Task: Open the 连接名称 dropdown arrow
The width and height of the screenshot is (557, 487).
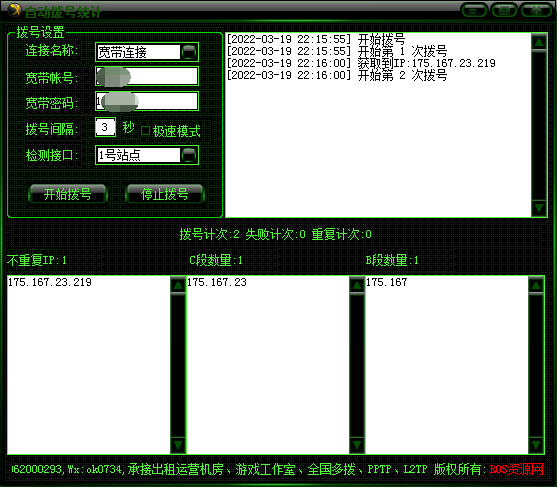Action: click(189, 52)
